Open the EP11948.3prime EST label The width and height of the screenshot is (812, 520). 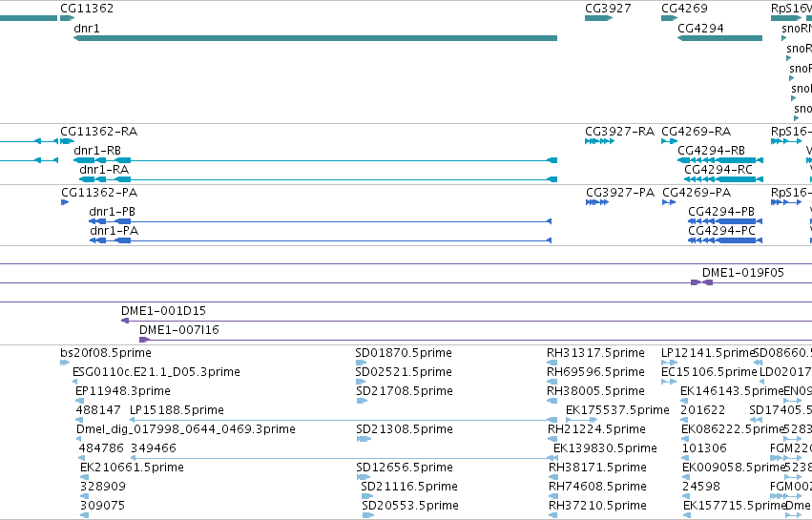tap(123, 391)
